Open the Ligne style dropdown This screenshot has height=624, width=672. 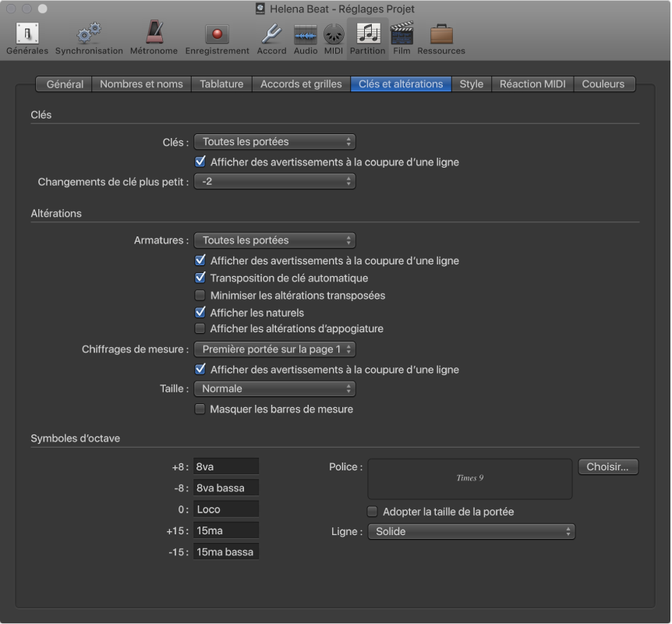click(471, 532)
